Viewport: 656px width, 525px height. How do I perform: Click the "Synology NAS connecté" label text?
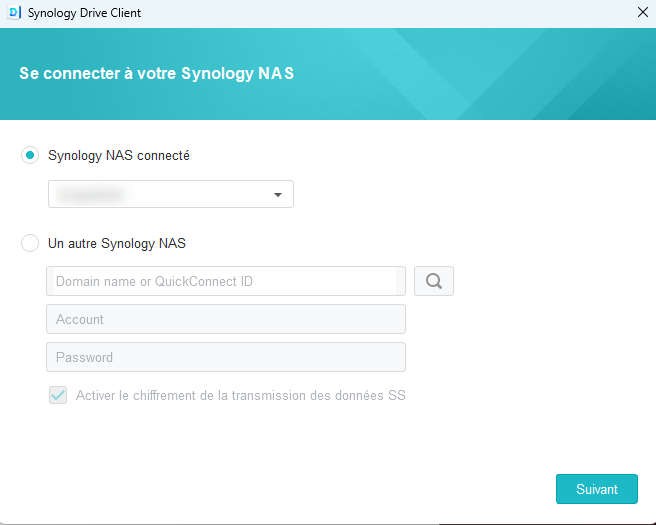coord(119,155)
